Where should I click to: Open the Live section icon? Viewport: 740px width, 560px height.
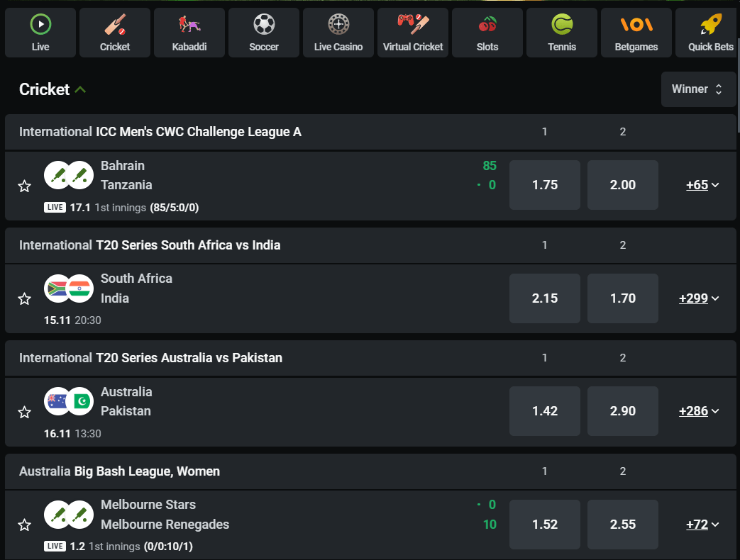click(40, 25)
